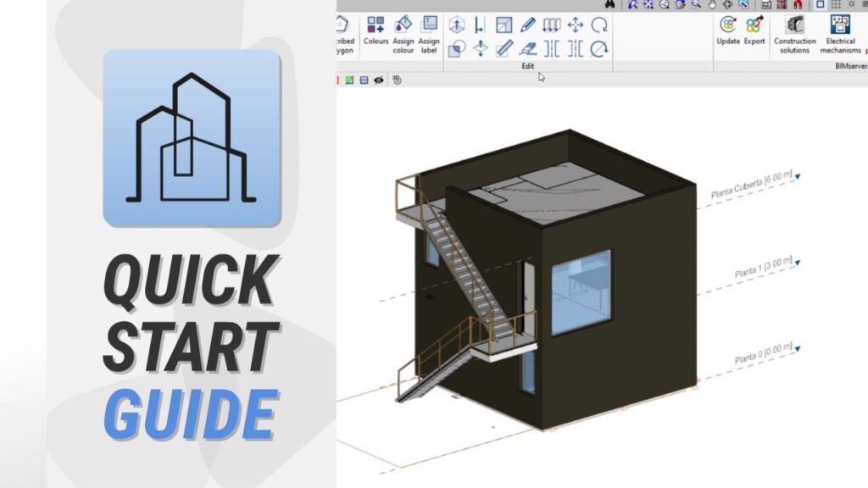Open Construction solutions

click(795, 25)
